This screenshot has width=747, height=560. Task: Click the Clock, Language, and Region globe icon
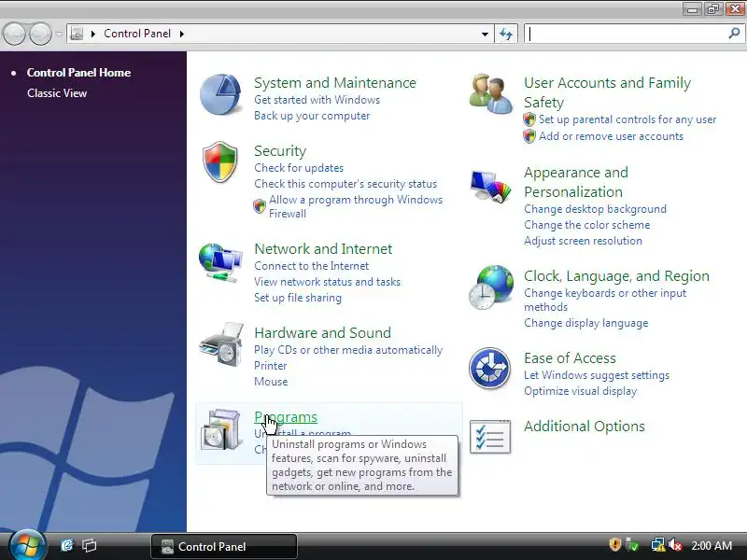tap(491, 287)
